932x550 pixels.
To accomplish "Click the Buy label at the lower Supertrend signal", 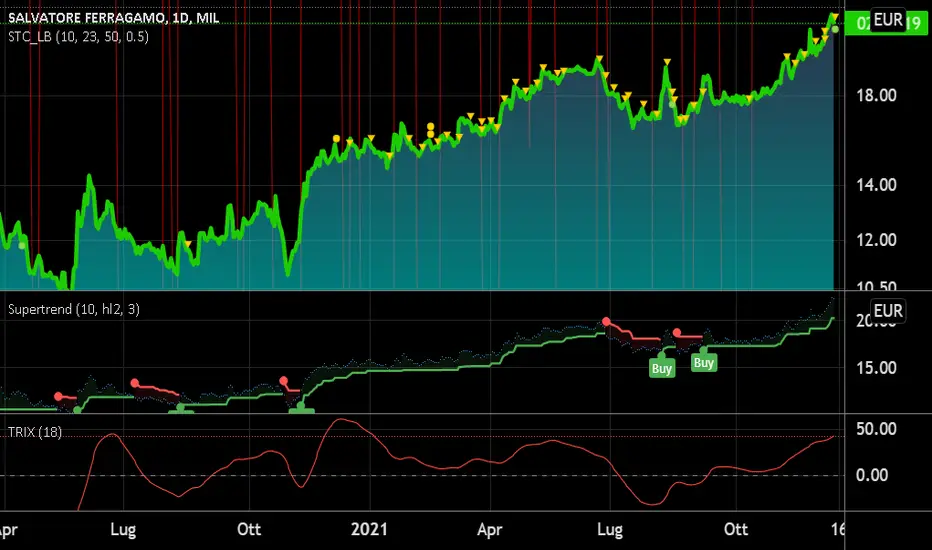I will point(662,368).
